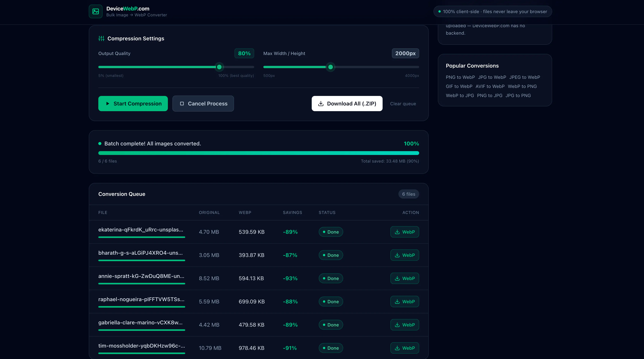Click the DeviceWebP image logo icon
Viewport: 644px width, 359px height.
point(95,11)
